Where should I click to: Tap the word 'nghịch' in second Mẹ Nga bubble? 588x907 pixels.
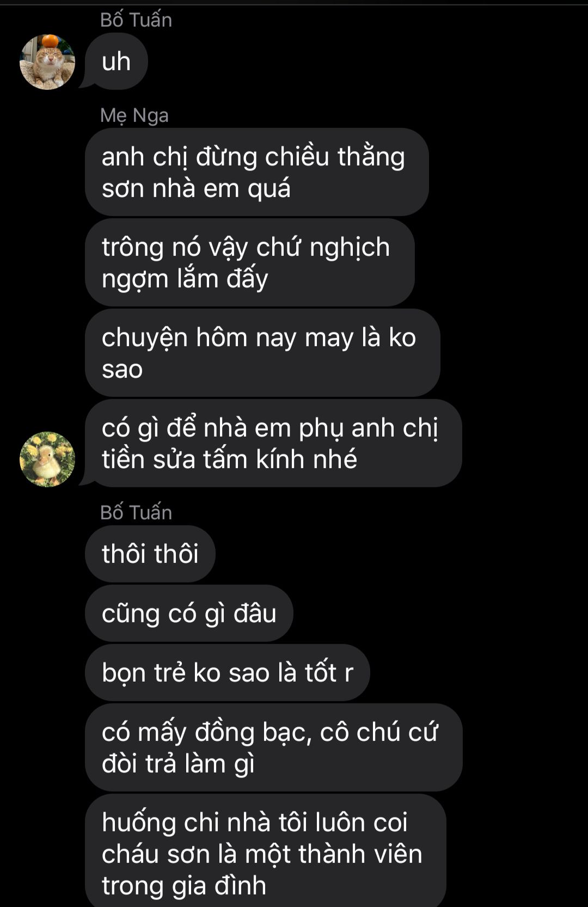pyautogui.click(x=350, y=248)
